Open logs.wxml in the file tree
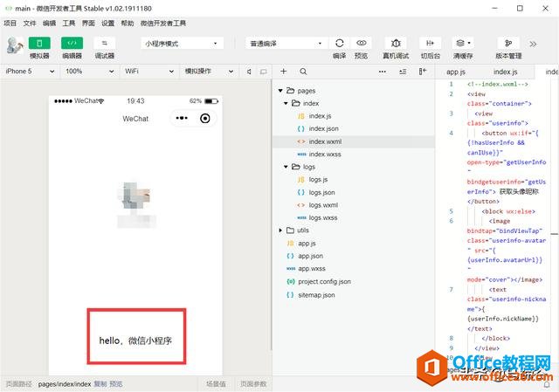 pyautogui.click(x=323, y=205)
